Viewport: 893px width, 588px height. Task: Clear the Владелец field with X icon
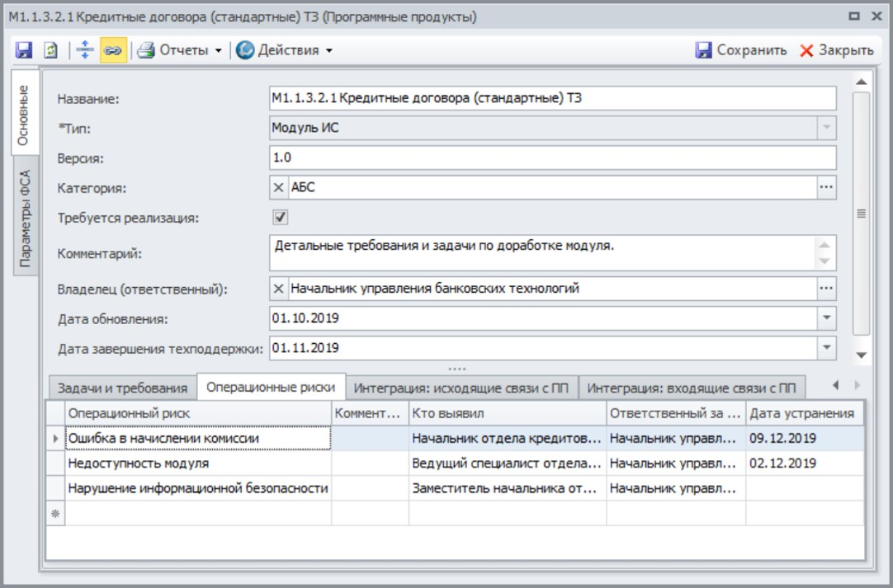click(x=278, y=289)
